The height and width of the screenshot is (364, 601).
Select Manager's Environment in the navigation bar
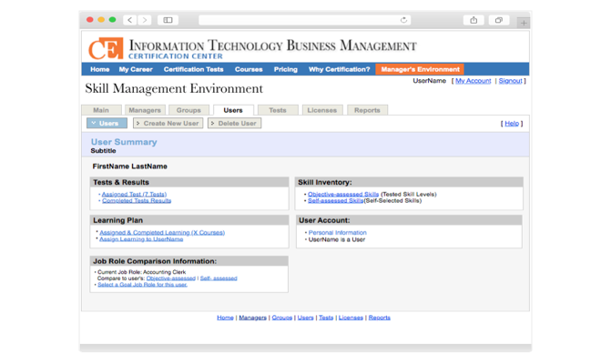point(419,69)
